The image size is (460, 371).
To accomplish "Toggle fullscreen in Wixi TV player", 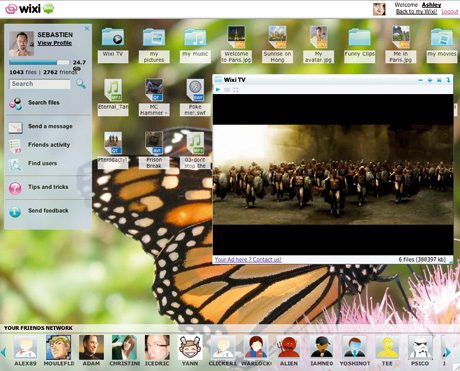I will (x=236, y=90).
